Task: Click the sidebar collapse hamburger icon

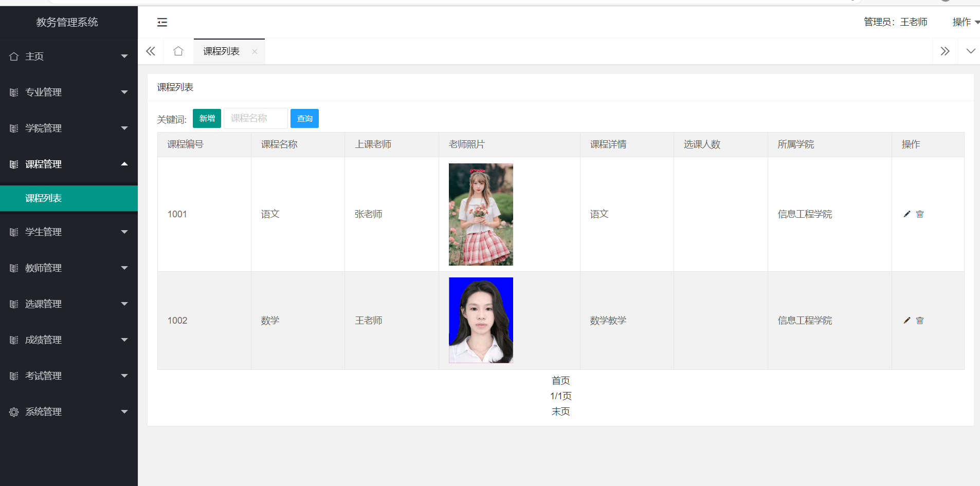Action: coord(162,22)
